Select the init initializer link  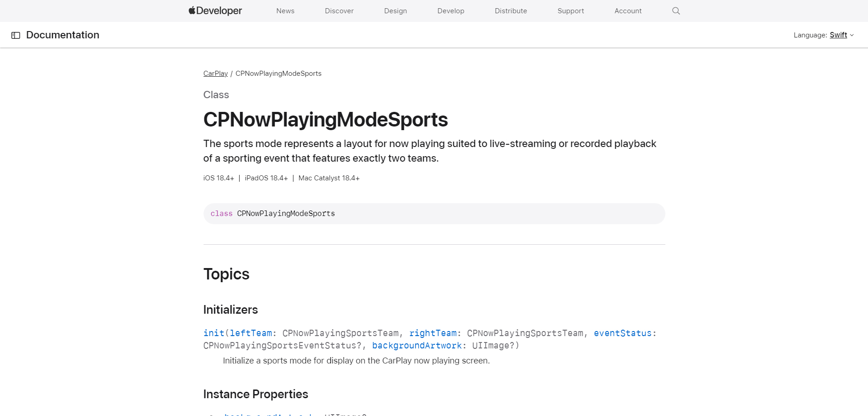click(x=213, y=333)
